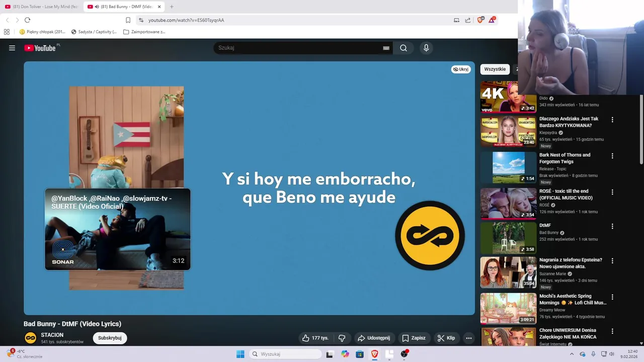Open 'Nagrania z telefonu Epsteina' video
Screen dimensions: 644x362
click(571, 263)
